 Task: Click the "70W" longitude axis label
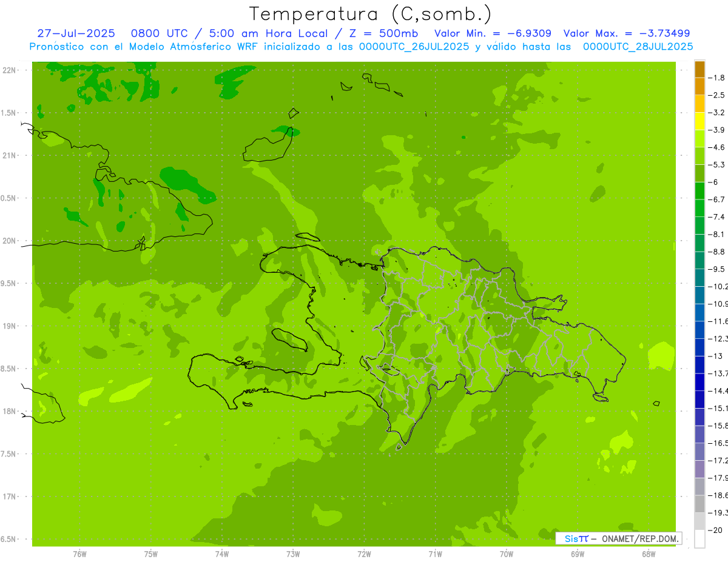point(506,554)
